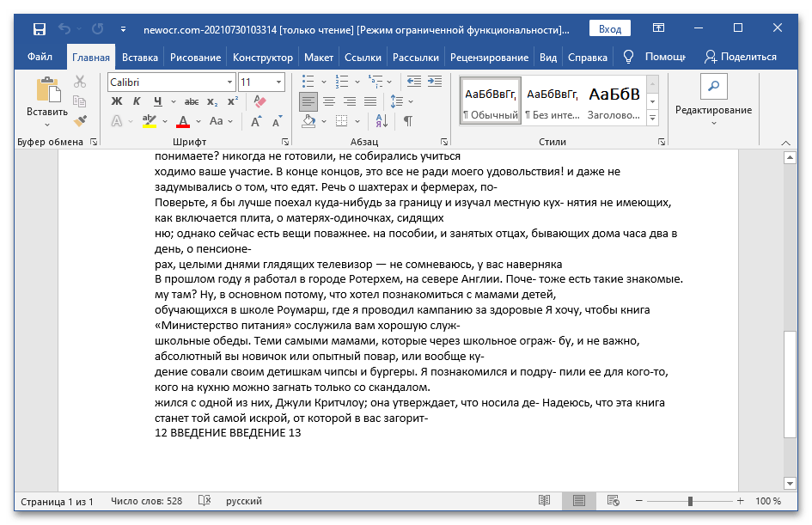This screenshot has height=525, width=812.
Task: Go to the Ссылки tab
Action: point(363,58)
